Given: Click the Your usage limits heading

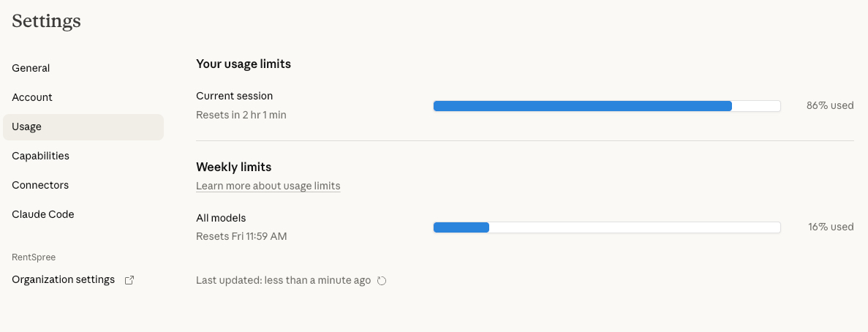Looking at the screenshot, I should [x=244, y=64].
